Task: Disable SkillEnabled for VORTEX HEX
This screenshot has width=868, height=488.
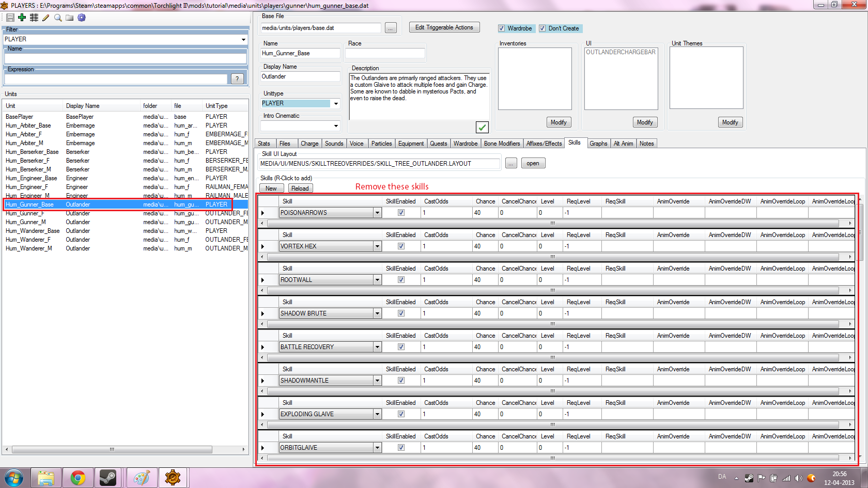Action: click(x=401, y=246)
